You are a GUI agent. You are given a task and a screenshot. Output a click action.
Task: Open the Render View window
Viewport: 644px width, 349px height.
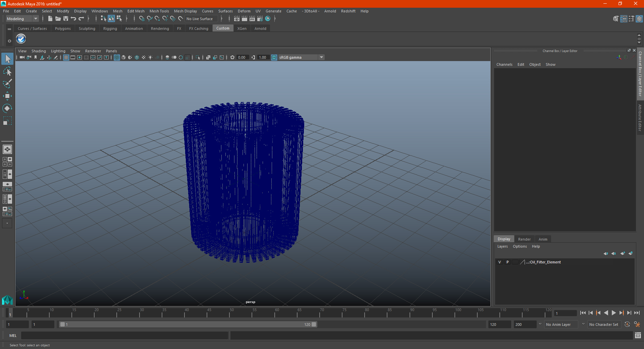click(x=237, y=19)
